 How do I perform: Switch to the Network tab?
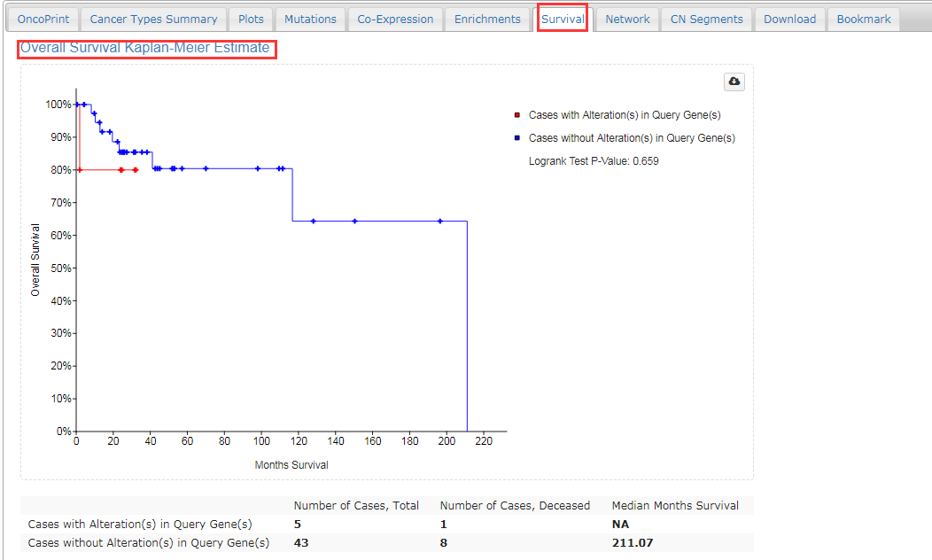click(627, 19)
